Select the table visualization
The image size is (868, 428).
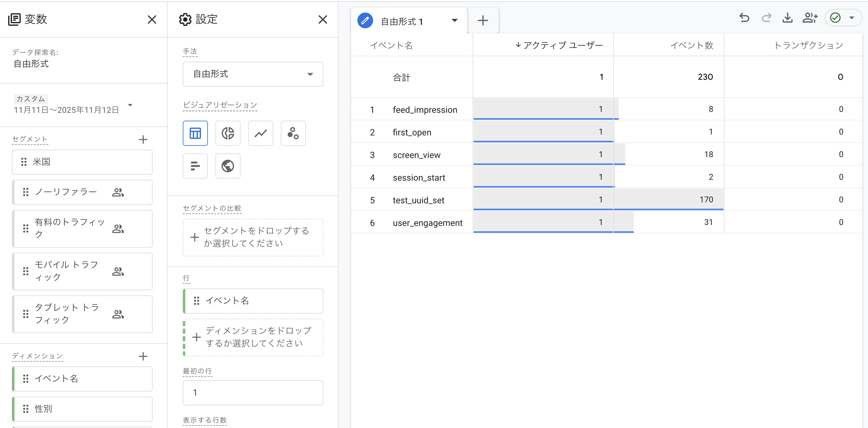coord(195,133)
